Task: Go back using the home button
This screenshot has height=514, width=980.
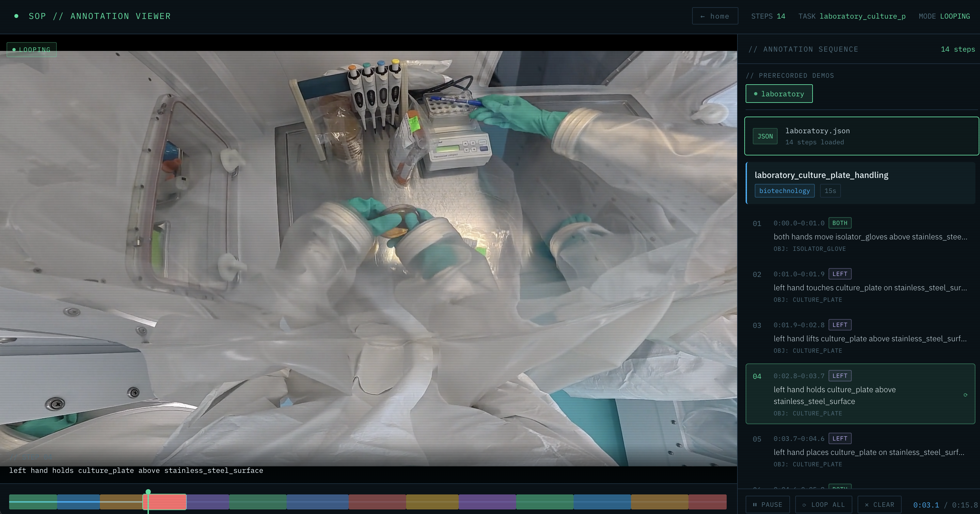Action: [715, 16]
